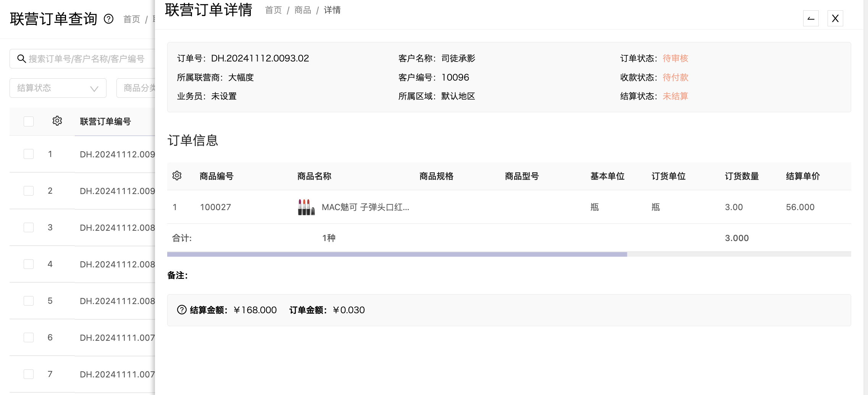868x395 pixels.
Task: Open order DH.20241111.007 in row 6
Action: pyautogui.click(x=117, y=338)
